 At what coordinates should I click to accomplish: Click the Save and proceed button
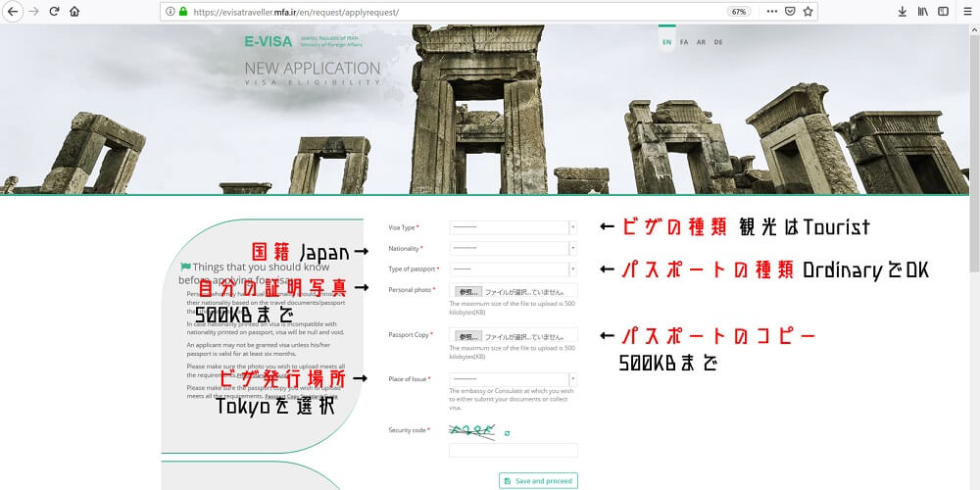538,480
